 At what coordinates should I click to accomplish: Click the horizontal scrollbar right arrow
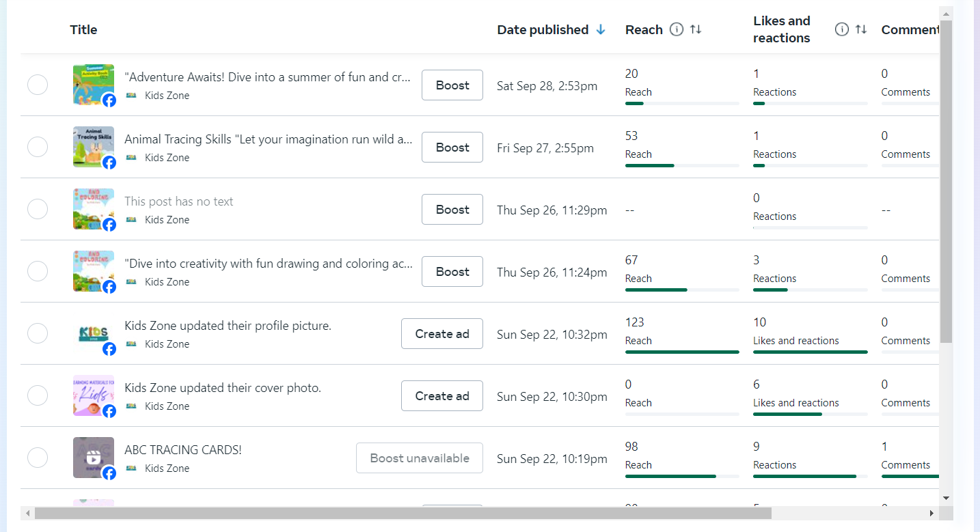point(931,513)
